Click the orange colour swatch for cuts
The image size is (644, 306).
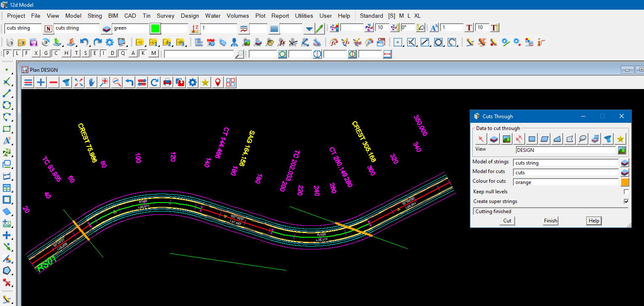(625, 182)
